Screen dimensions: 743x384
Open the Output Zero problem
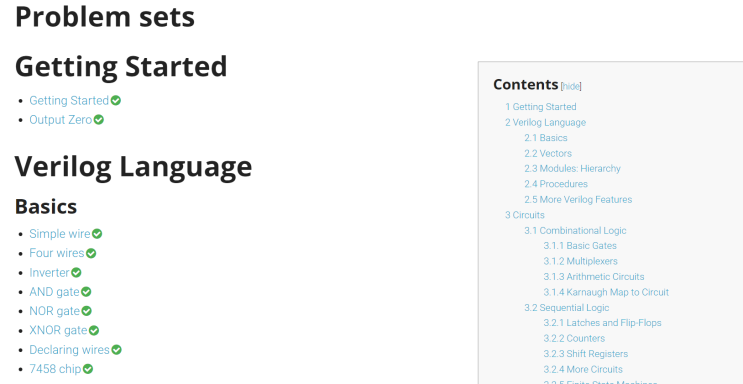point(61,120)
